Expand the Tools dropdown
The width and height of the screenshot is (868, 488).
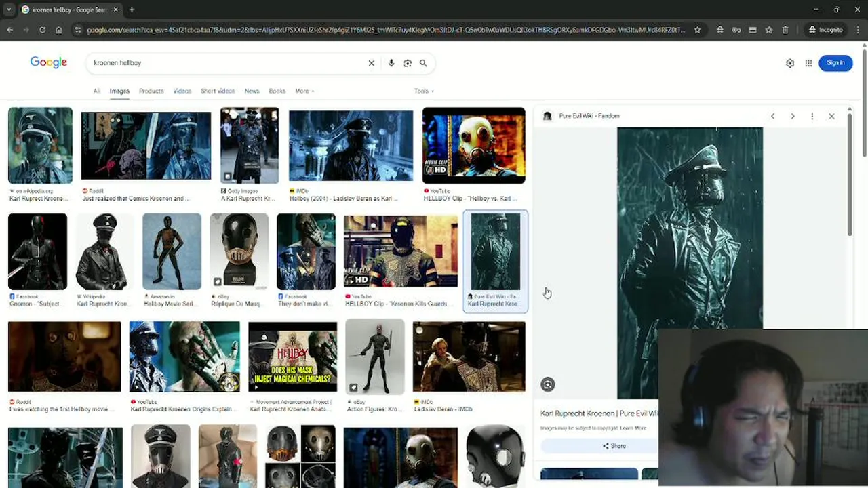(x=424, y=91)
